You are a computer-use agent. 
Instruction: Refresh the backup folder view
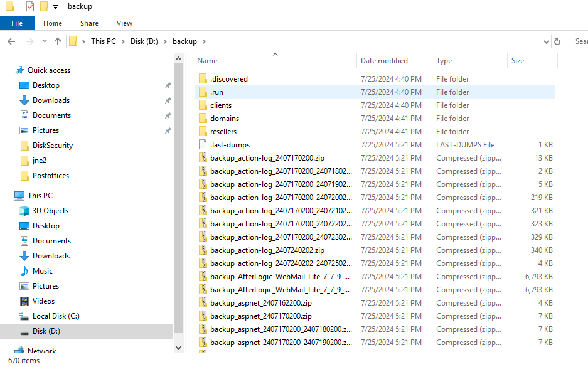(557, 41)
